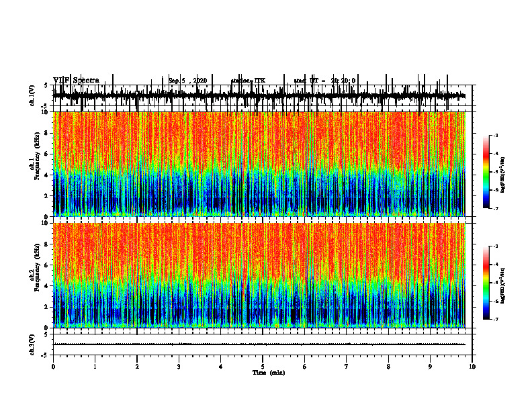Click the "6" kHz tick of ch.2 spectrogram
This screenshot has height=411, width=532.
click(47, 265)
